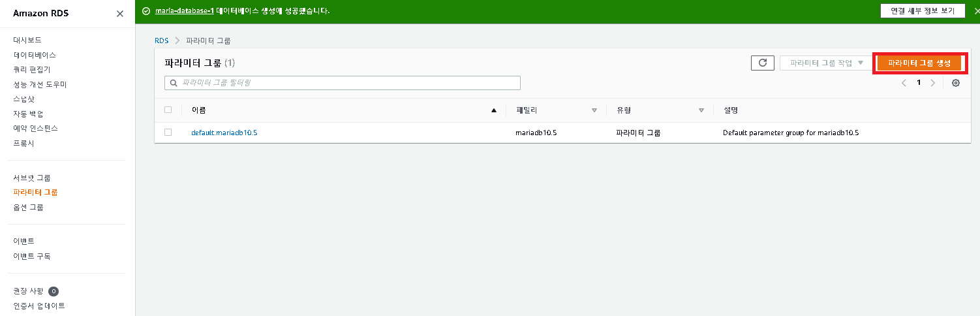Click RDS breadcrumb link
The image size is (980, 316).
(x=161, y=40)
